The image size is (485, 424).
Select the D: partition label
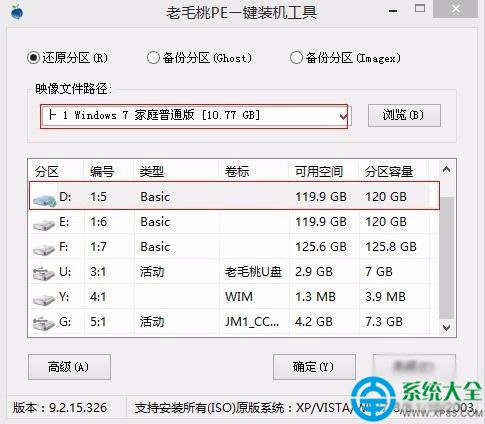65,197
